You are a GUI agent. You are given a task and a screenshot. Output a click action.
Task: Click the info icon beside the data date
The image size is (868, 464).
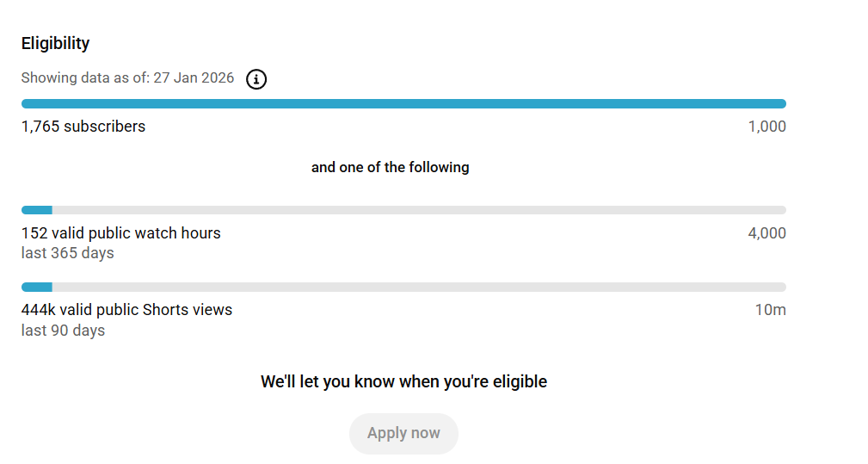tap(256, 79)
